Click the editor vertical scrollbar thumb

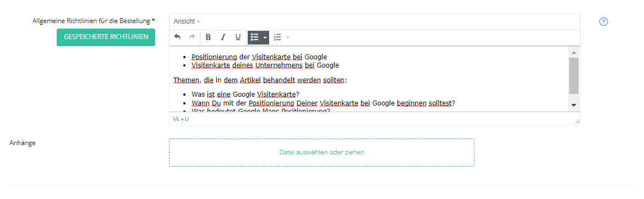[x=574, y=76]
